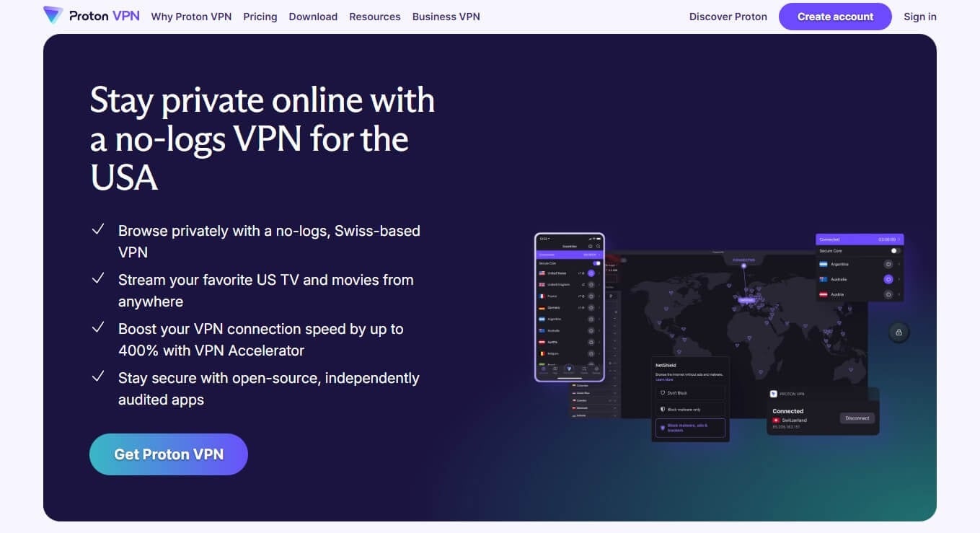This screenshot has height=533, width=980.
Task: Click the Austria power button in desktop panel
Action: click(888, 294)
